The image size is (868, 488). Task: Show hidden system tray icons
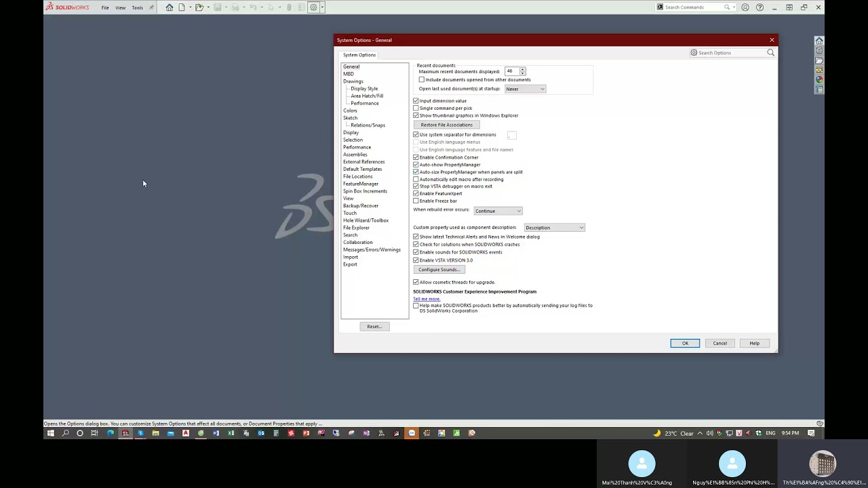(700, 433)
